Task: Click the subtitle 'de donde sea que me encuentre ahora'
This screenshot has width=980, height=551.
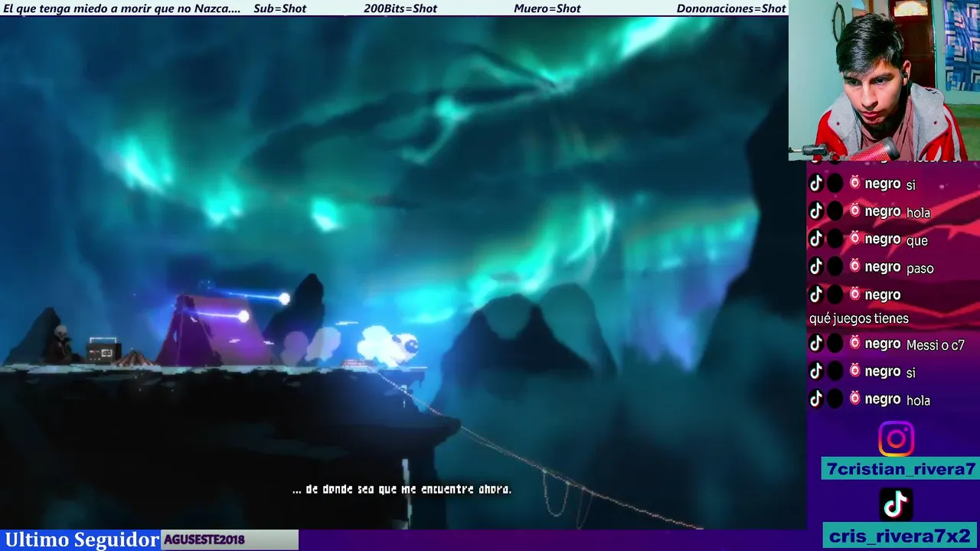Action: tap(402, 489)
